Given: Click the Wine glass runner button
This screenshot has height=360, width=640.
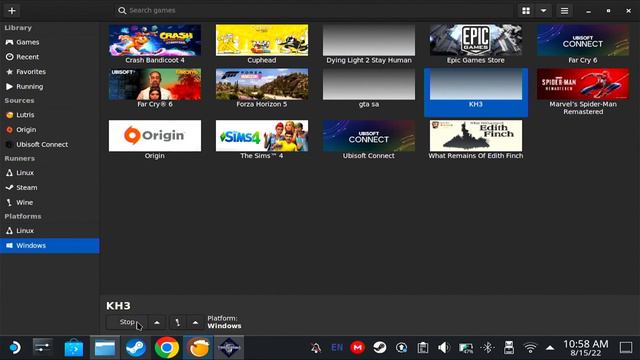Looking at the screenshot, I should tap(178, 322).
